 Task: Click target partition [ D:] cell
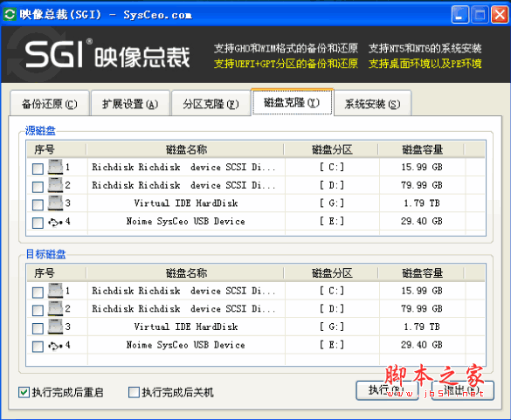332,308
